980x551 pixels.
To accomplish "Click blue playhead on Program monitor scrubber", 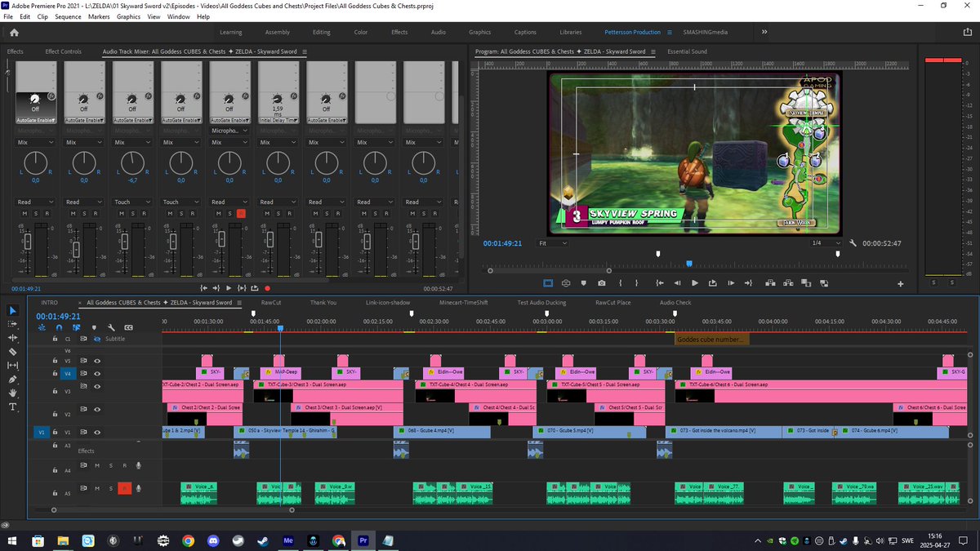I will point(689,263).
